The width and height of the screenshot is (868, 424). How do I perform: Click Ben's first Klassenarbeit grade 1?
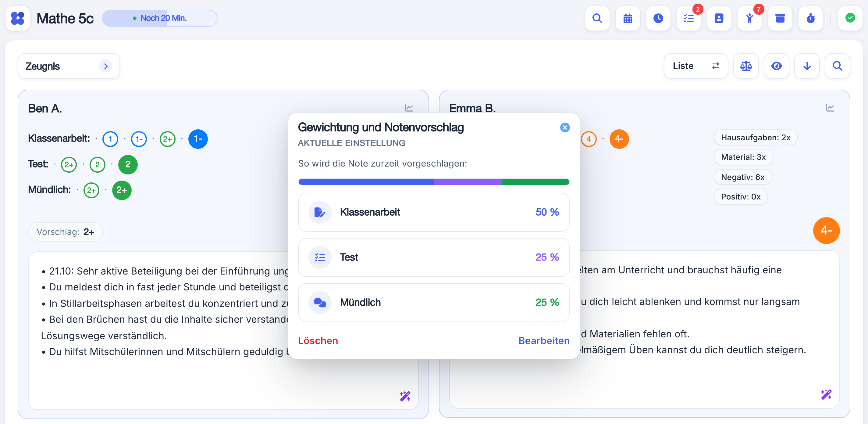[110, 139]
